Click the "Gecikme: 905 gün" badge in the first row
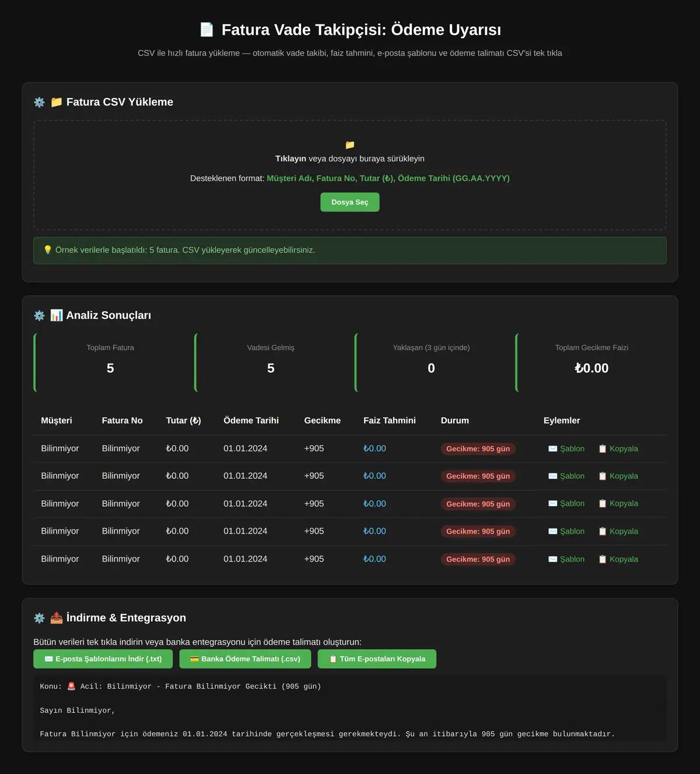 [478, 449]
